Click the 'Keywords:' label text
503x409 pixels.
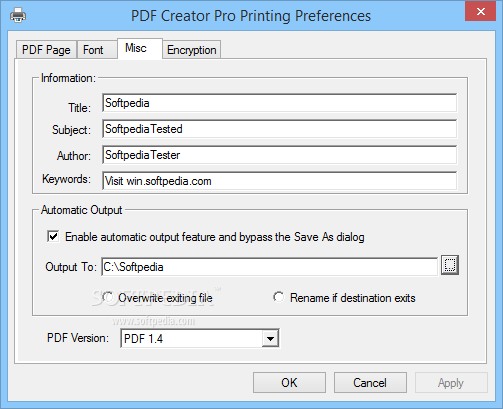tap(66, 179)
